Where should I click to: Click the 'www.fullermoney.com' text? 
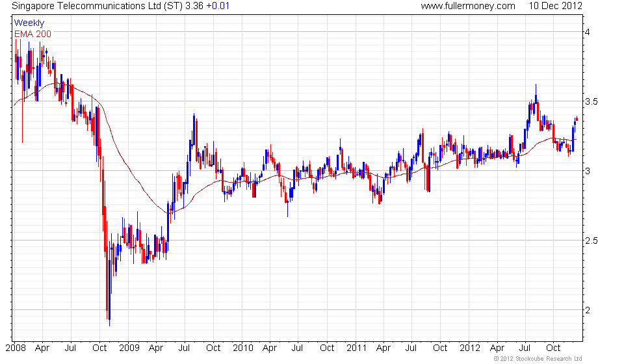(x=468, y=6)
